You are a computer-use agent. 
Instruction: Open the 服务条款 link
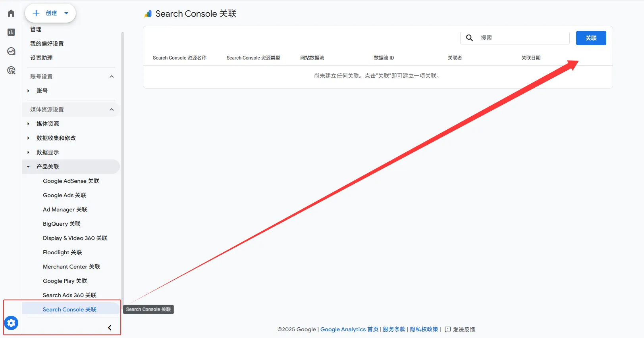click(x=394, y=329)
